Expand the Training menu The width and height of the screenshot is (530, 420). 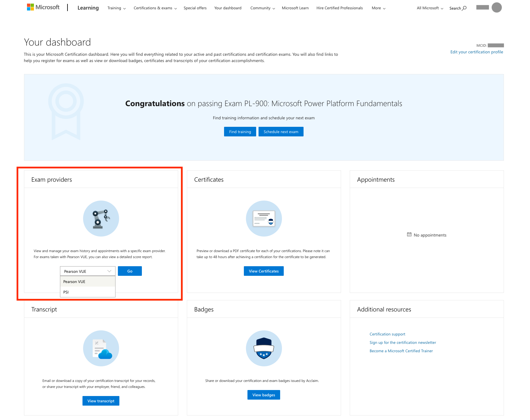tap(117, 8)
